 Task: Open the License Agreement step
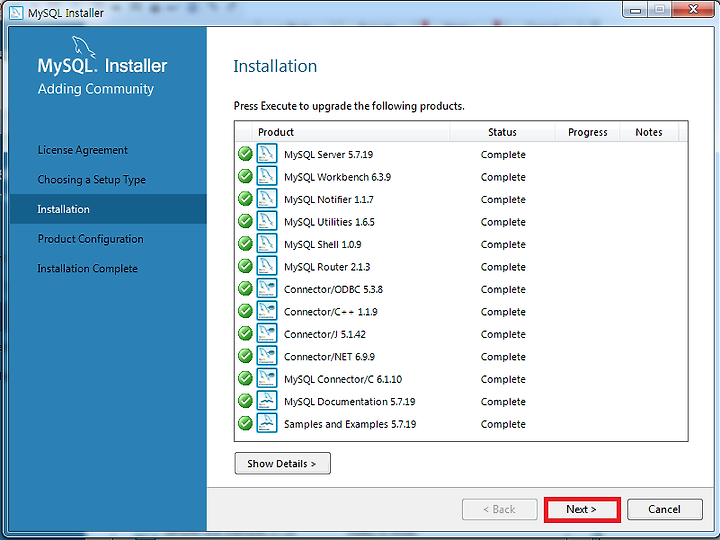coord(83,150)
